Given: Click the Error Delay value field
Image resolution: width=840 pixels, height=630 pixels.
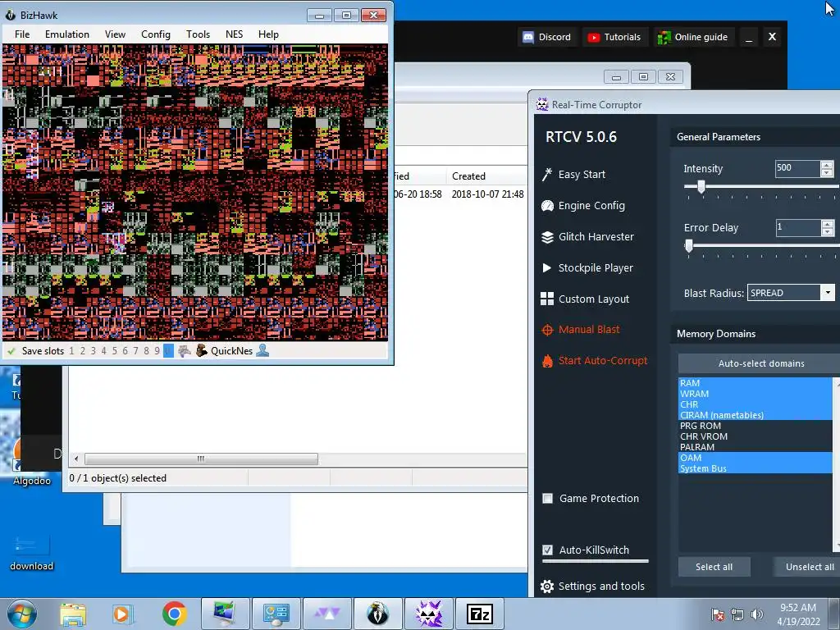Looking at the screenshot, I should (797, 227).
